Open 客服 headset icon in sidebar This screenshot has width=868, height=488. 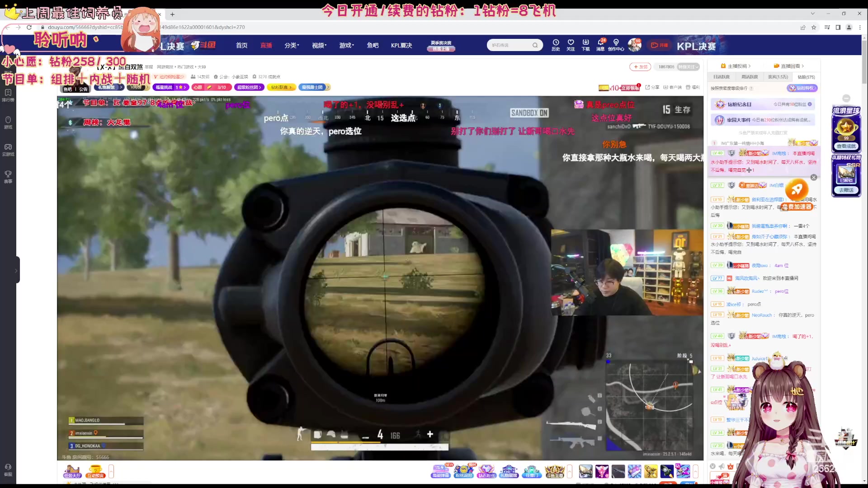[x=8, y=470]
